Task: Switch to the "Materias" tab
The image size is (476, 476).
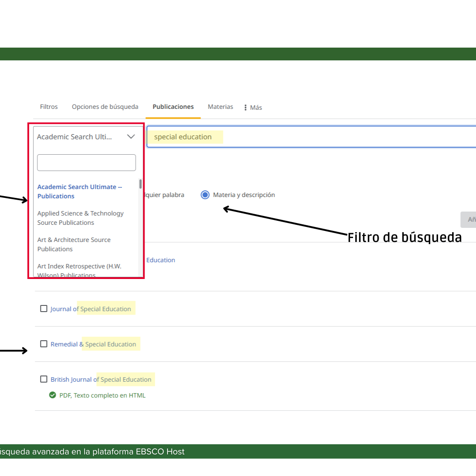Action: [220, 107]
